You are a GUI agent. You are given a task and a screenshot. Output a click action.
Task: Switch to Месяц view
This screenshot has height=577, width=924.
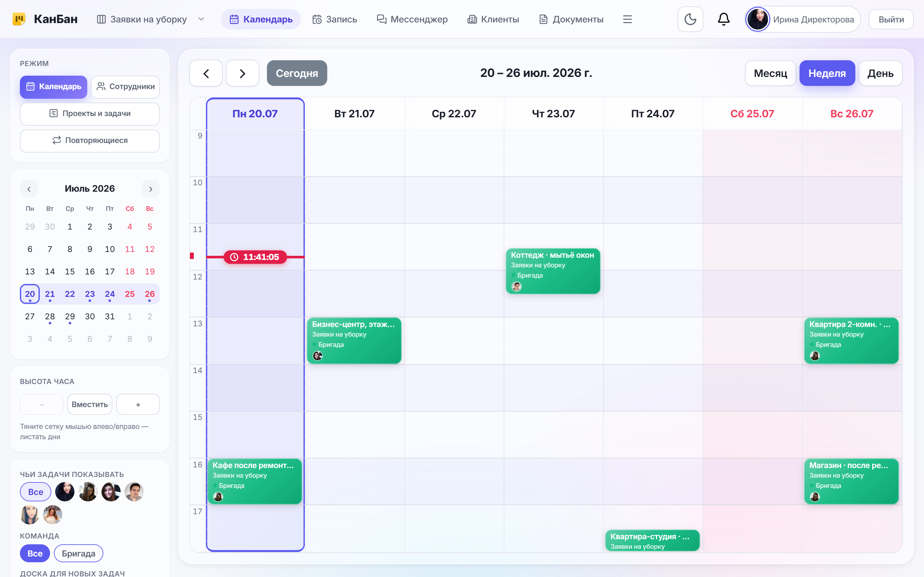point(770,73)
